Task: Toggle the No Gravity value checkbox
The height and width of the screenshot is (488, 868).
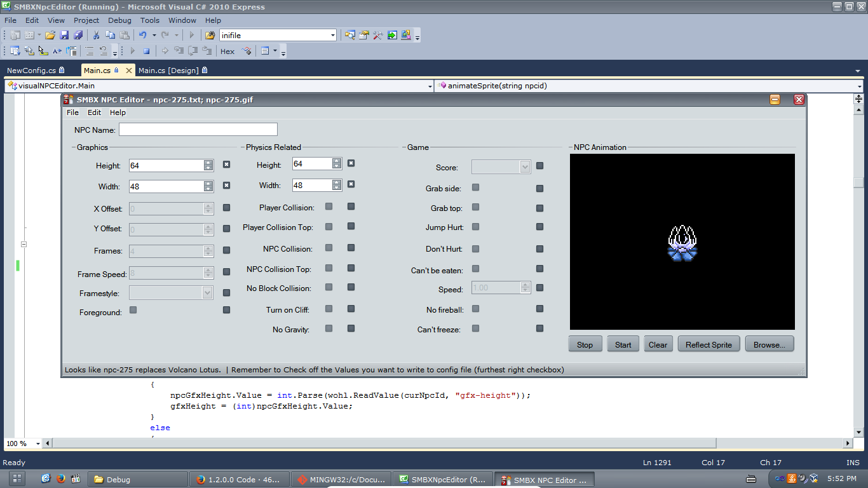Action: (x=329, y=329)
